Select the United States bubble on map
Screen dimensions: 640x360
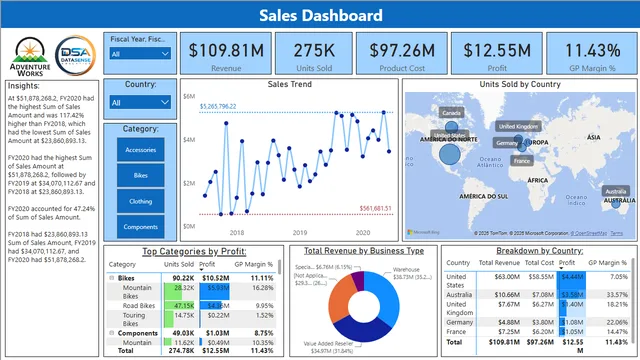tap(450, 155)
